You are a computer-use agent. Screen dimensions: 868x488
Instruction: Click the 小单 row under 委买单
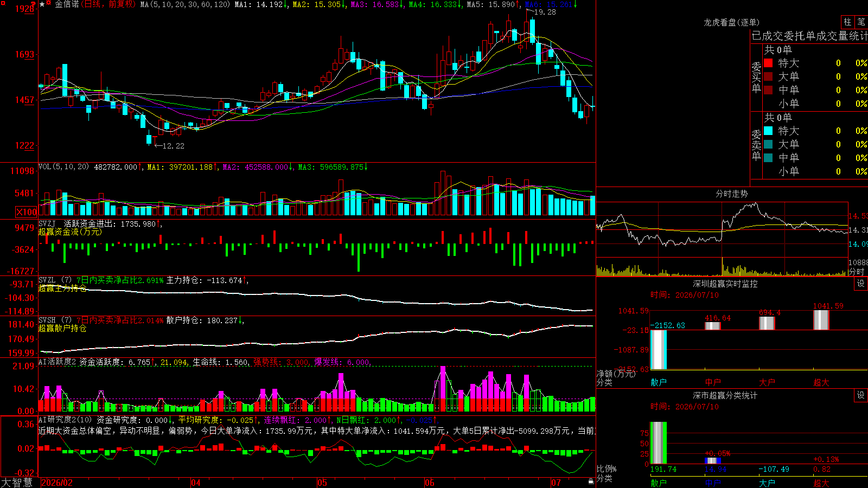815,104
